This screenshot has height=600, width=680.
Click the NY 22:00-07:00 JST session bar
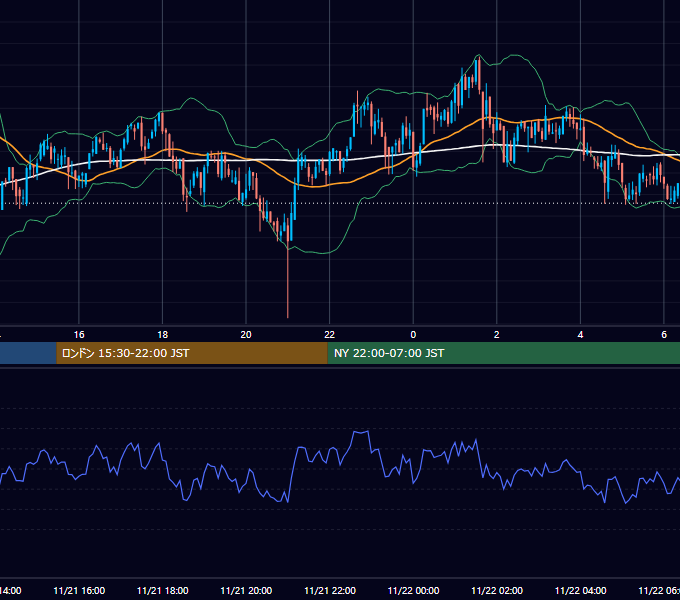[503, 353]
